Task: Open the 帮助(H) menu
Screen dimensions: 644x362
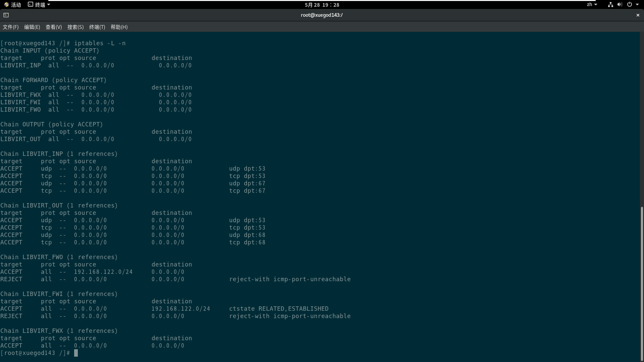Action: pyautogui.click(x=119, y=27)
